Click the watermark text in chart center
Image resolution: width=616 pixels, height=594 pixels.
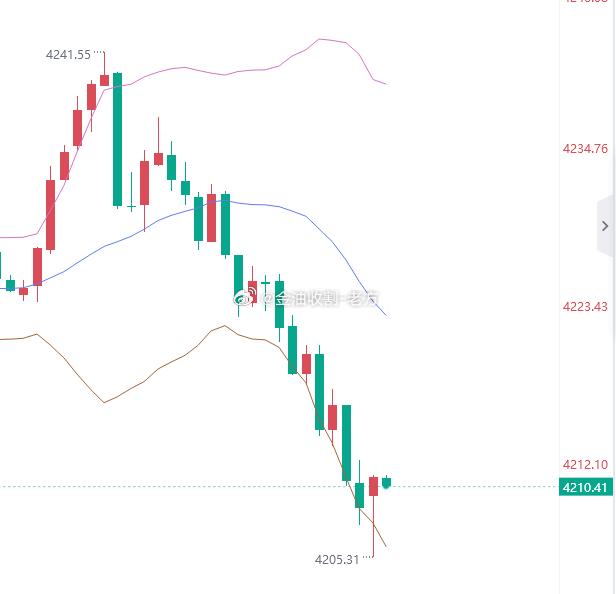coord(320,298)
